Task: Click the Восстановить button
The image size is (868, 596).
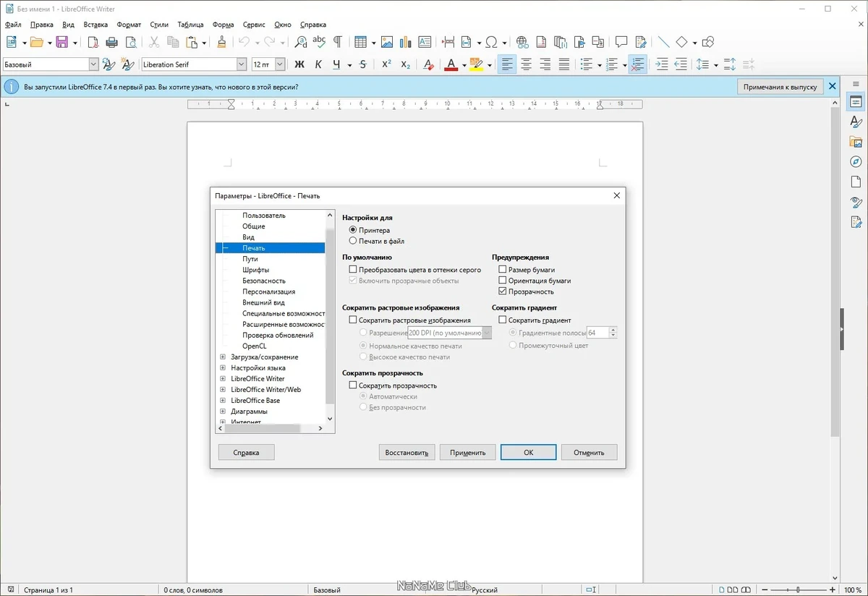Action: tap(407, 452)
